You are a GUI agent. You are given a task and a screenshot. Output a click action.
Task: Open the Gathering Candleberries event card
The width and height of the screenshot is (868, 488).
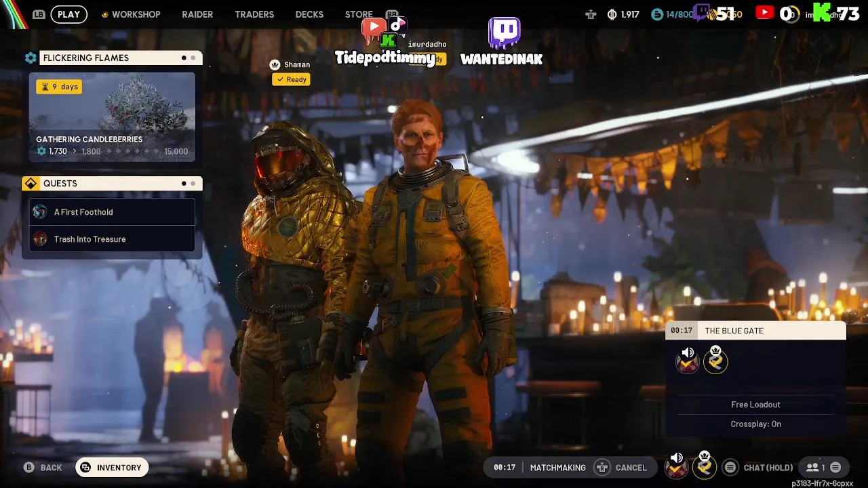coord(112,117)
